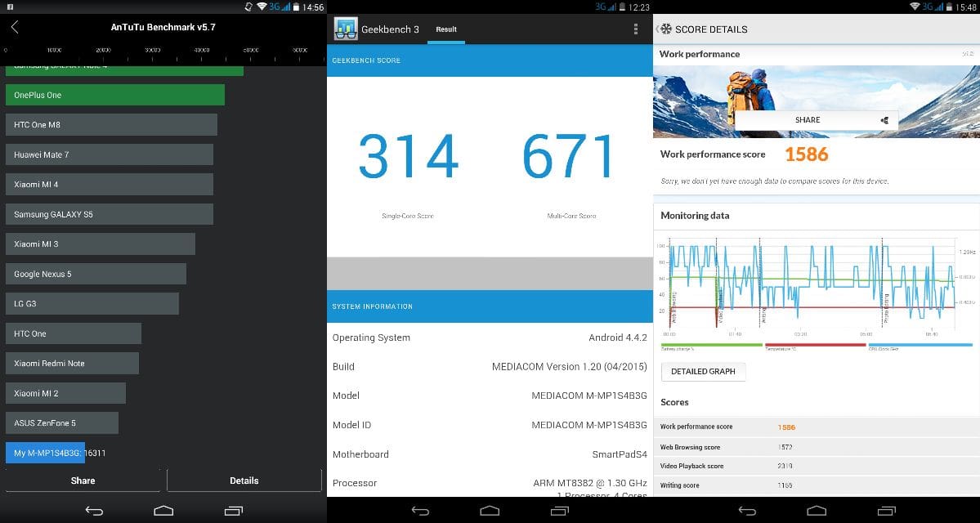Tap the Operating System row
The width and height of the screenshot is (980, 523).
[x=490, y=337]
